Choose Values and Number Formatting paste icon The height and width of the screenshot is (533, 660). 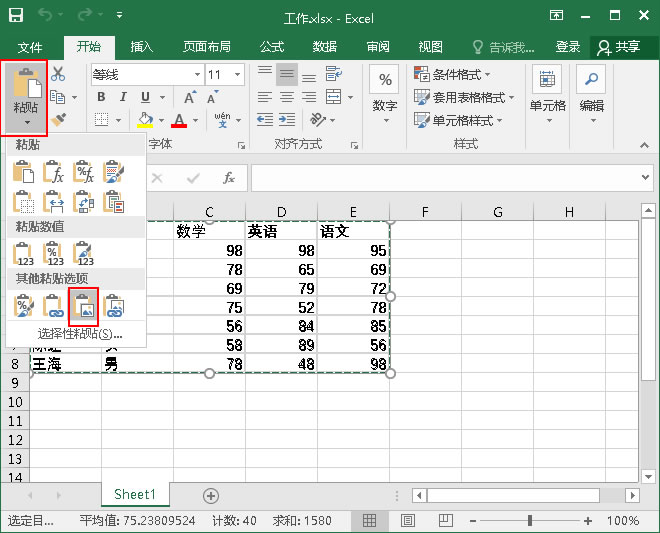[53, 254]
